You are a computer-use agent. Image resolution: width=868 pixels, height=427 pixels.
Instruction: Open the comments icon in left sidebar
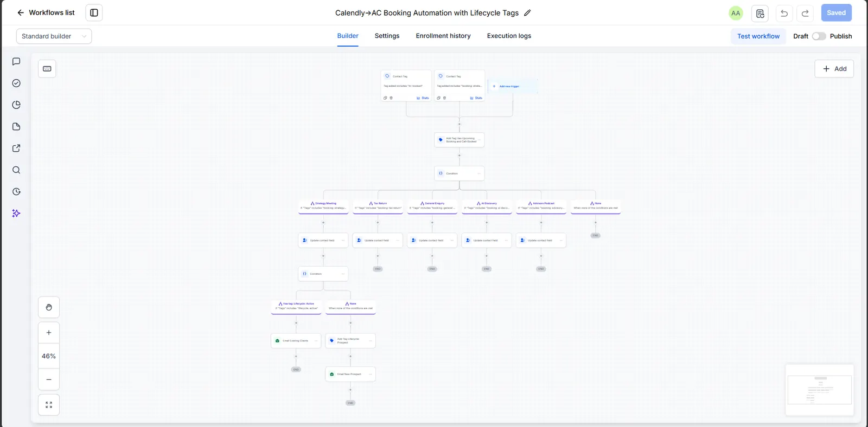coord(16,62)
